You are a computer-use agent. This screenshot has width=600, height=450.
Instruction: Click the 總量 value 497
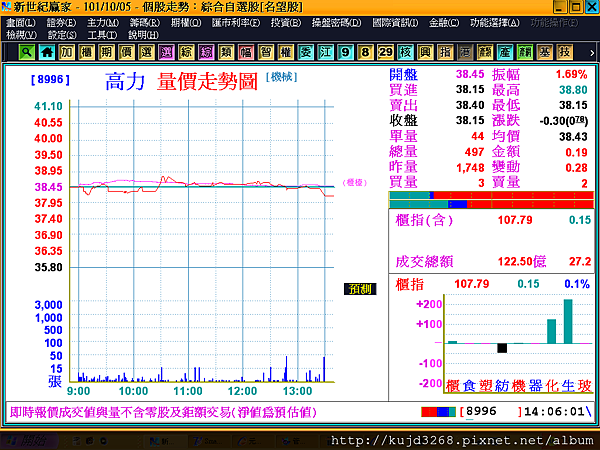(x=474, y=152)
